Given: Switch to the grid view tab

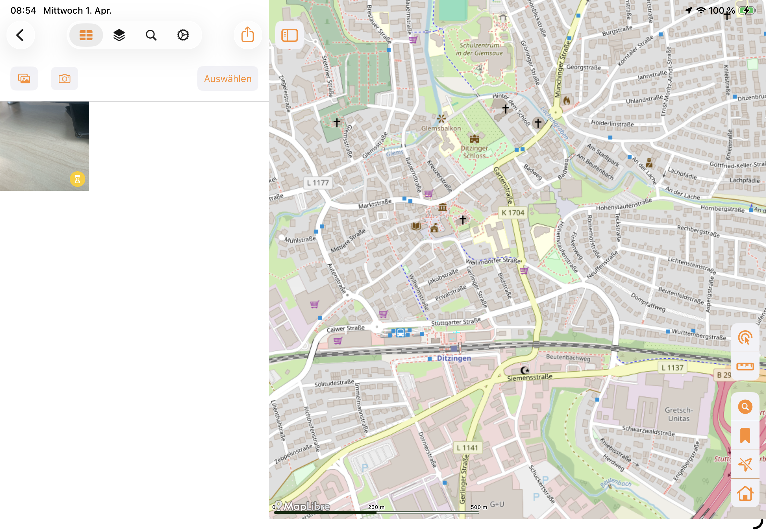Looking at the screenshot, I should 86,35.
